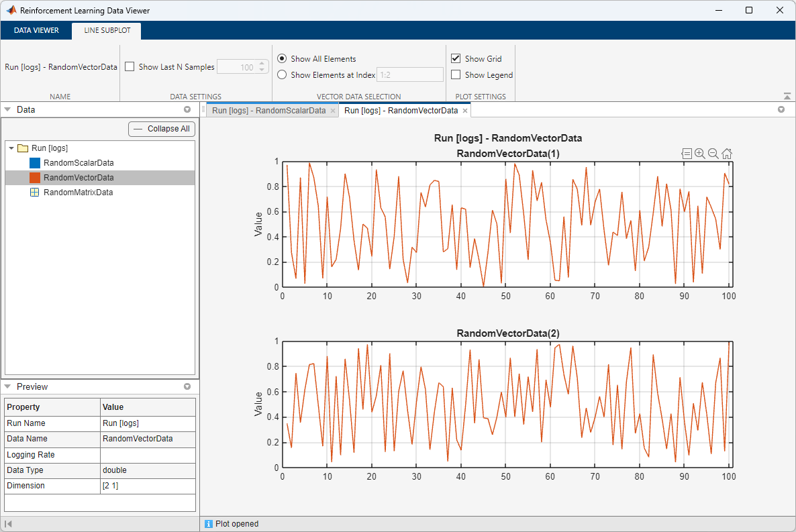The height and width of the screenshot is (532, 796).
Task: Switch to the DATA VIEWER tab
Action: [36, 30]
